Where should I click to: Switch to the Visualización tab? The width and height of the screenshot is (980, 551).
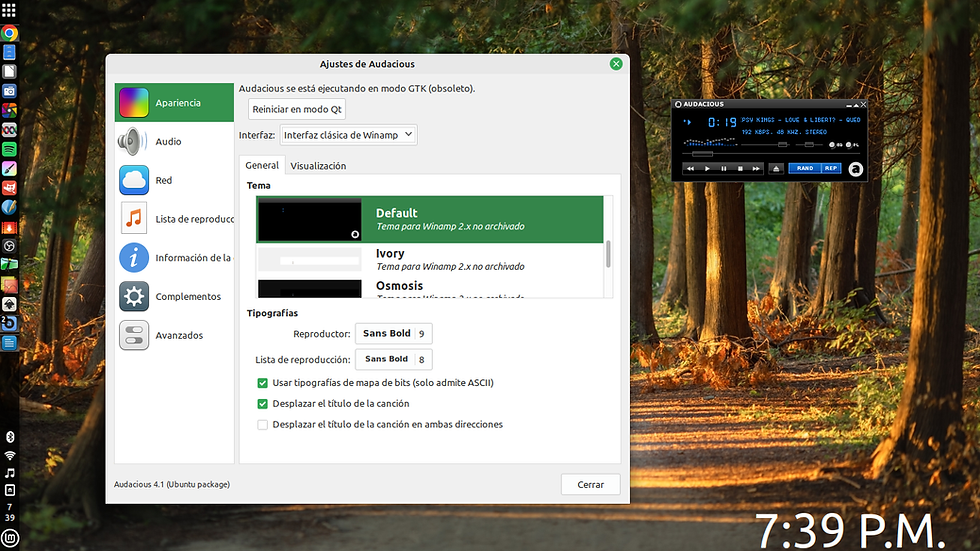coord(318,166)
